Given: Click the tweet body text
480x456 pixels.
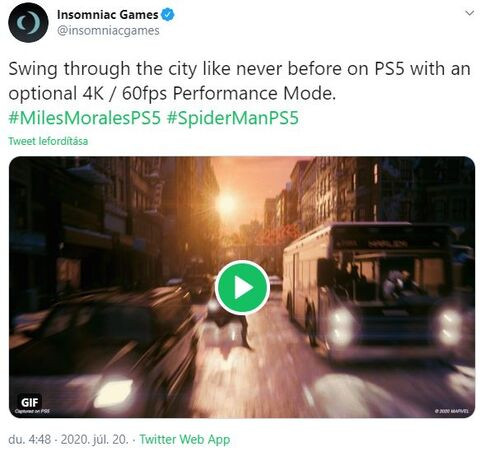Looking at the screenshot, I should coord(239,81).
